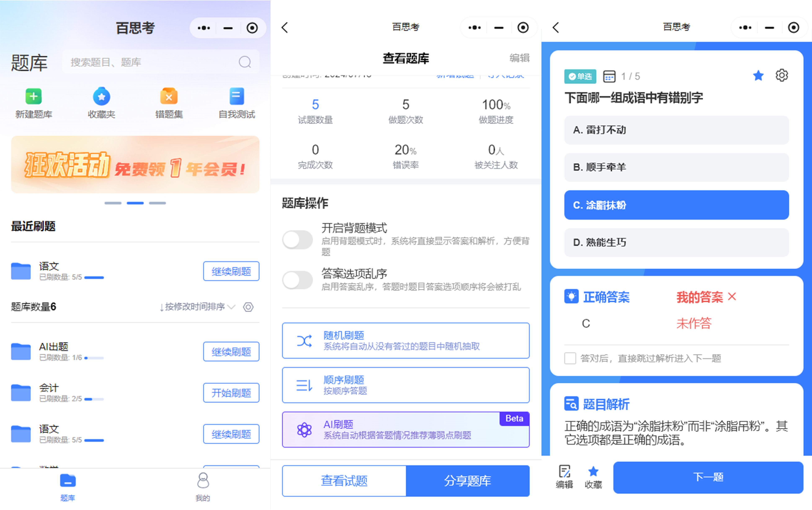Star the current question for favorites

click(758, 76)
